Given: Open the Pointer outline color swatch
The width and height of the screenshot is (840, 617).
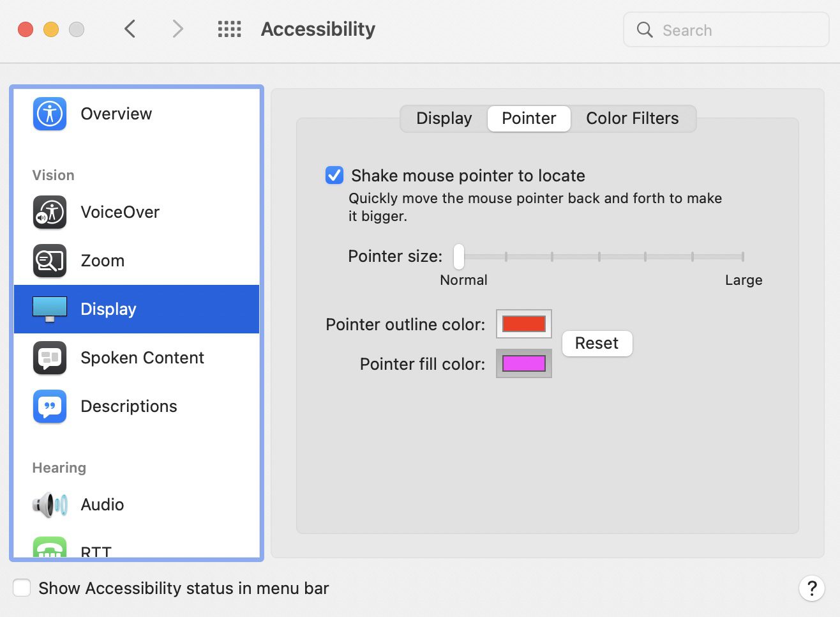Looking at the screenshot, I should tap(523, 324).
